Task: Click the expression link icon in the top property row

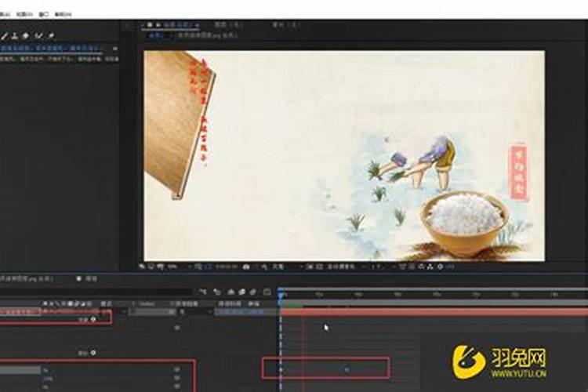Action: pyautogui.click(x=177, y=328)
